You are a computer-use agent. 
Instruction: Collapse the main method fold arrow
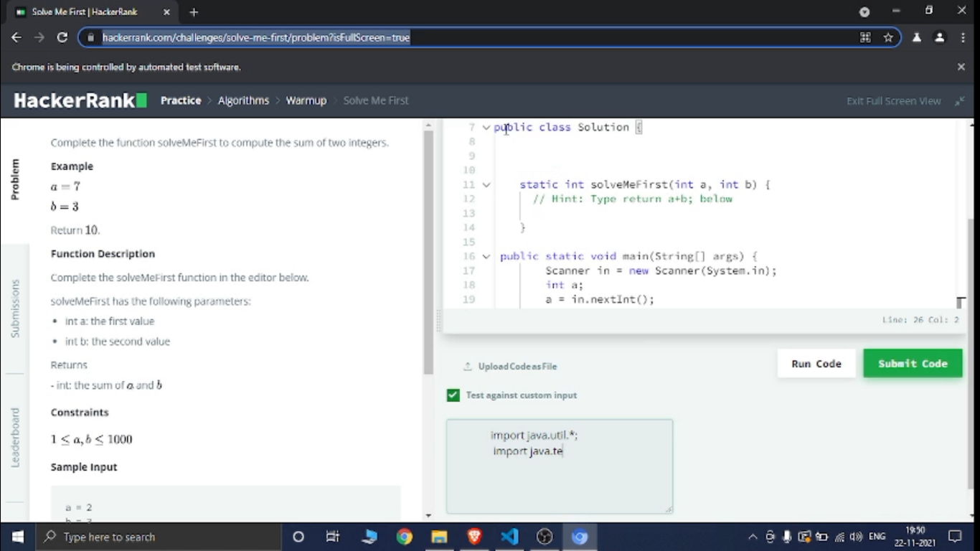click(x=486, y=257)
